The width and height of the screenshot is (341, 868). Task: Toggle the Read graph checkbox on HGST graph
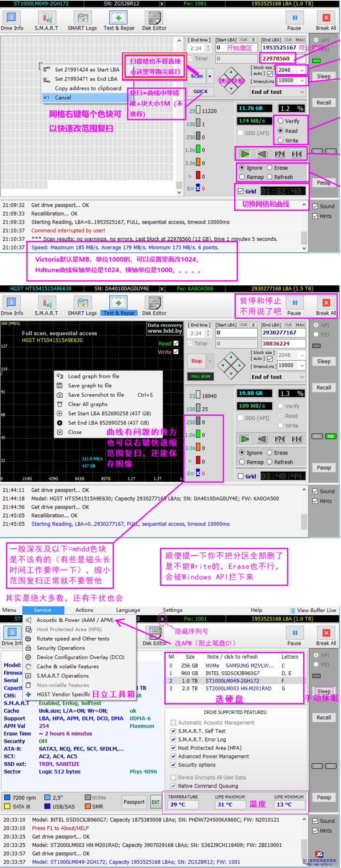pos(176,343)
